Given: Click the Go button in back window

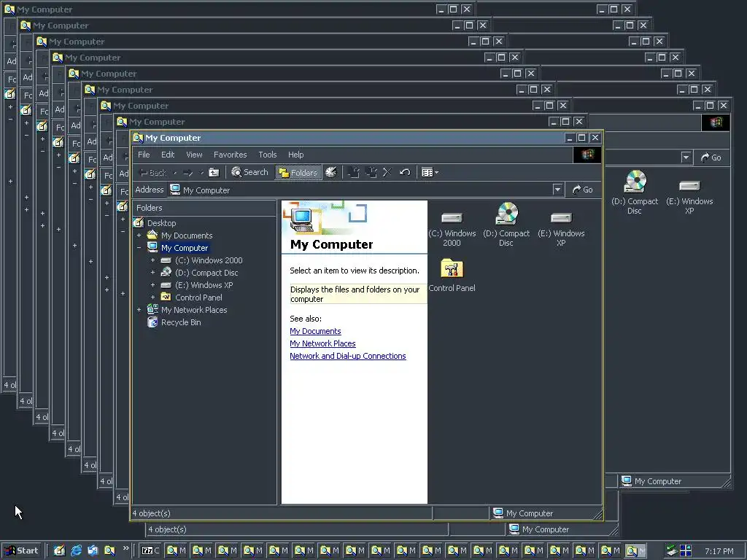Looking at the screenshot, I should [x=711, y=157].
